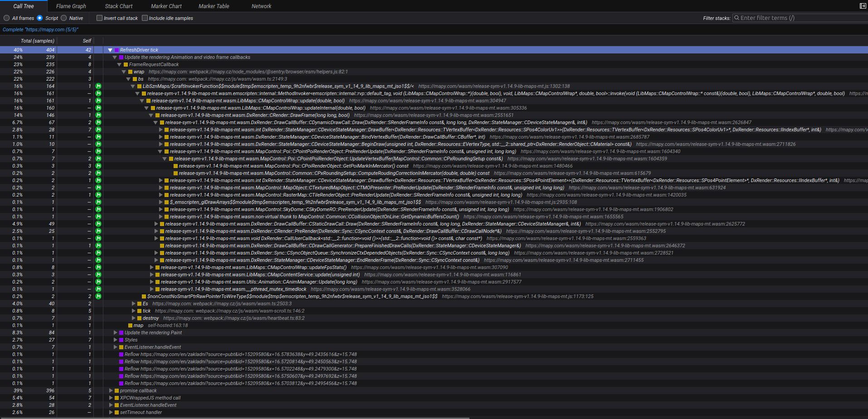868x419 pixels.
Task: Select the wrap helpers.js:82:1 row
Action: coord(434,72)
